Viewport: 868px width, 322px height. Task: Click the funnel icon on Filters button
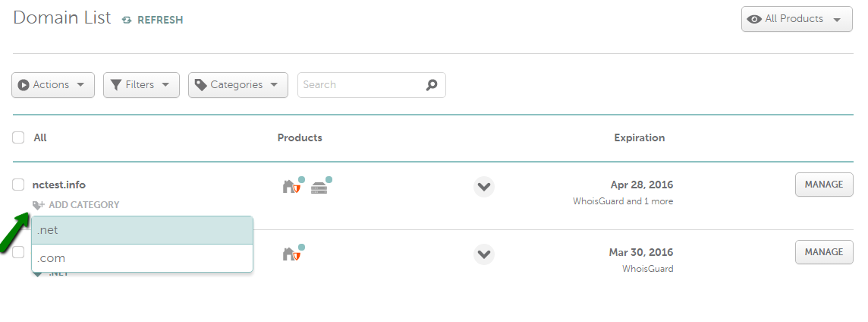(x=115, y=85)
